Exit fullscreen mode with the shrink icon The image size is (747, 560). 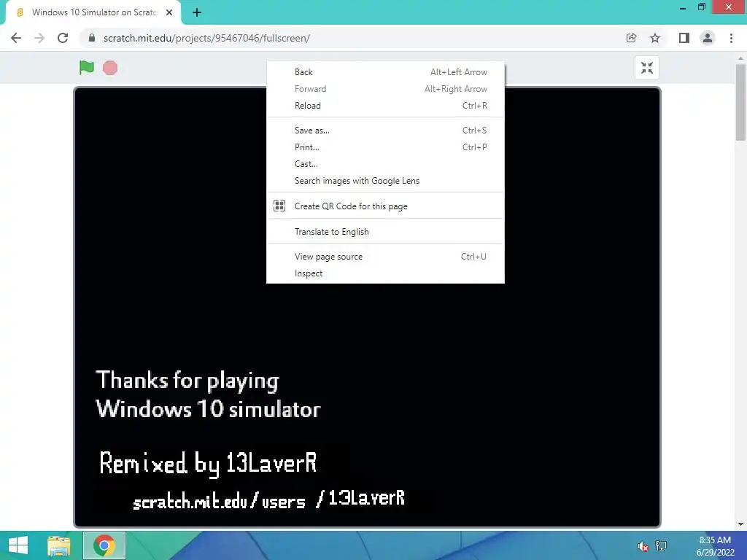tap(647, 68)
